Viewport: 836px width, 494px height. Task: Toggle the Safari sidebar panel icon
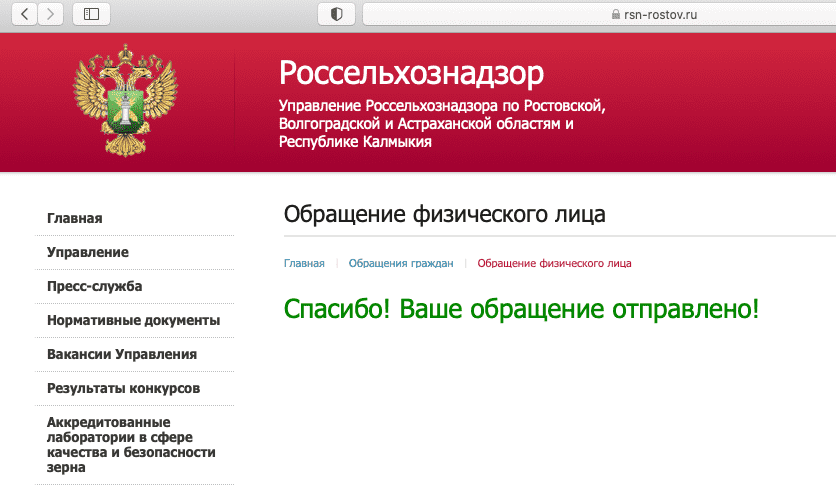tap(92, 14)
